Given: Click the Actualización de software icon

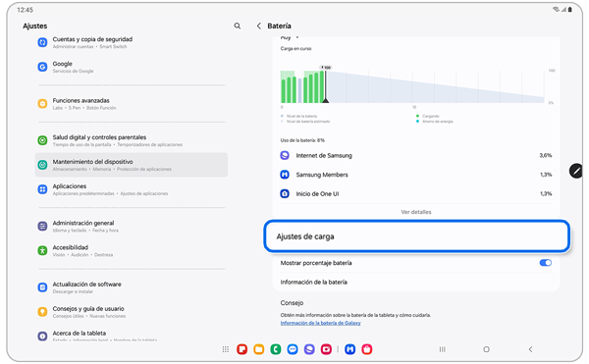Looking at the screenshot, I should point(42,287).
